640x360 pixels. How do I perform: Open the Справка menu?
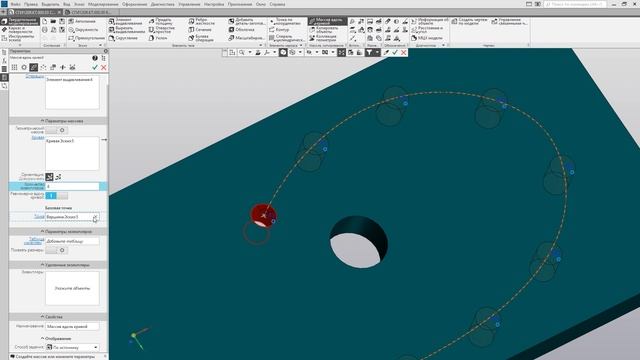(x=277, y=4)
